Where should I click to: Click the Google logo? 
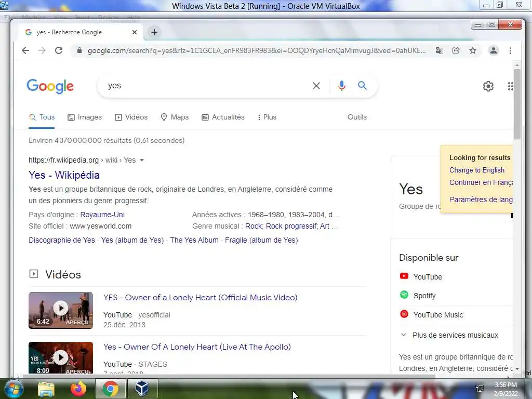click(x=50, y=86)
